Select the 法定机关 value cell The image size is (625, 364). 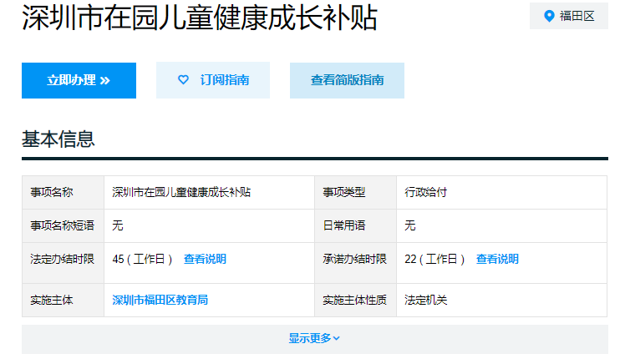pyautogui.click(x=502, y=301)
